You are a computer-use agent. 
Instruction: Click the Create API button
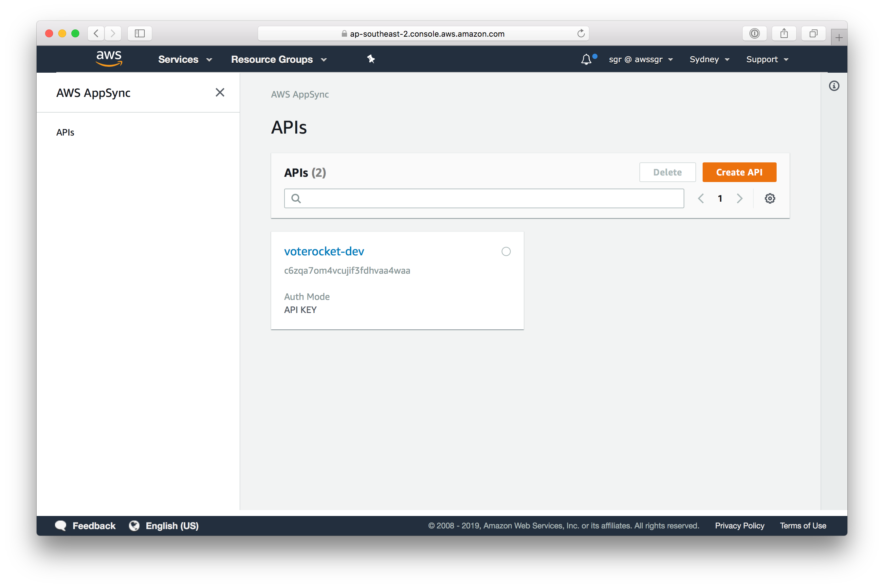(x=739, y=172)
